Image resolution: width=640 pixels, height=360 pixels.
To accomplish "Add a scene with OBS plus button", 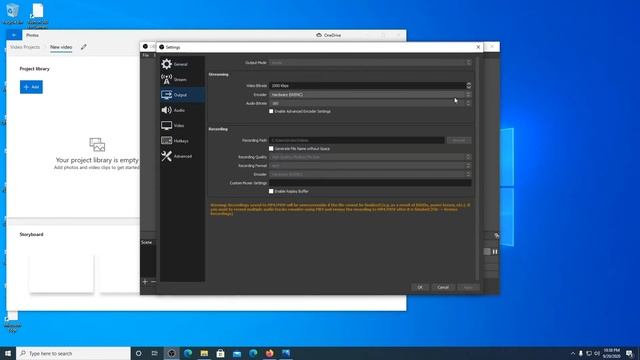I will (x=145, y=282).
